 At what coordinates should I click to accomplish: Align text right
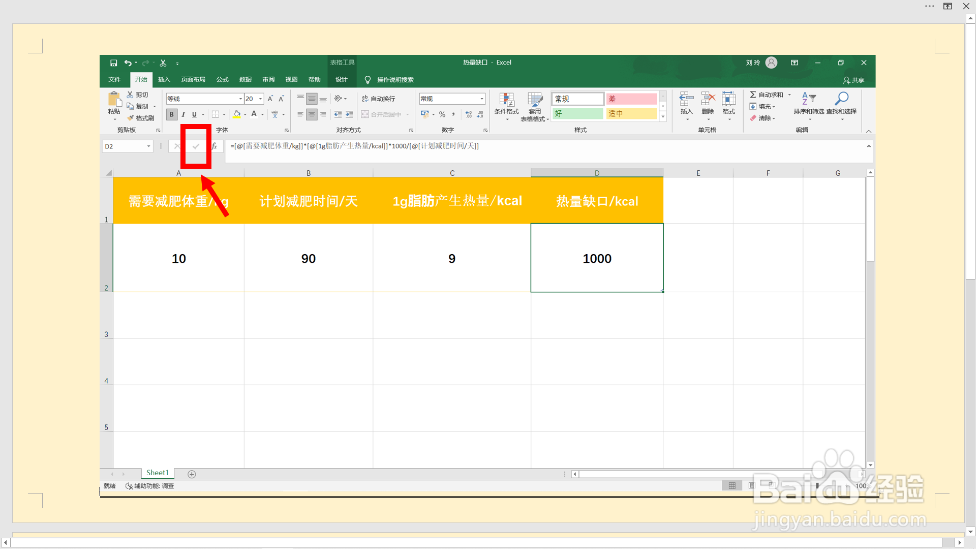click(x=323, y=114)
